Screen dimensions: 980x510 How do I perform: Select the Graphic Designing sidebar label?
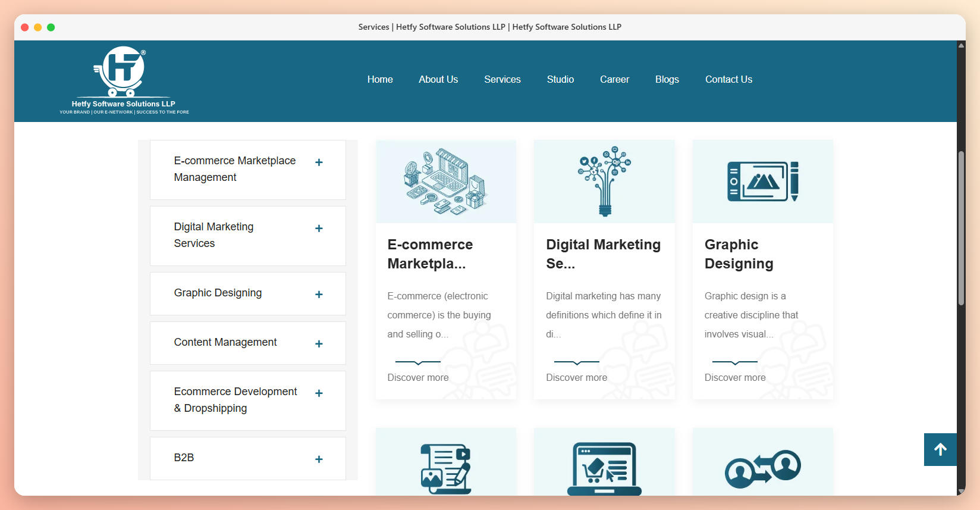[x=218, y=293]
